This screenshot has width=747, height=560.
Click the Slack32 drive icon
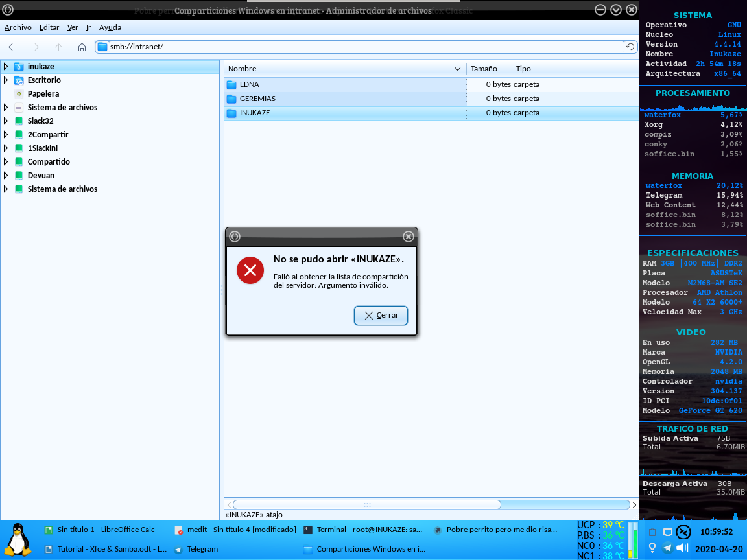coord(19,121)
